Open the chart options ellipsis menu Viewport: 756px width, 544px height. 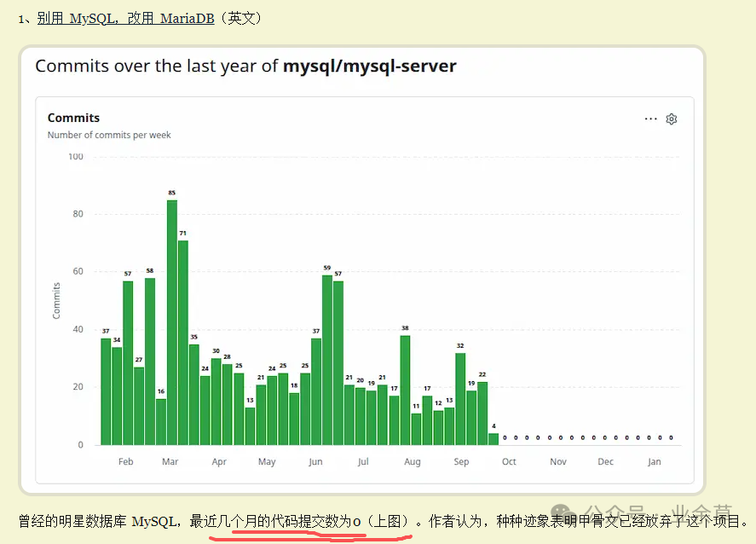[x=649, y=119]
